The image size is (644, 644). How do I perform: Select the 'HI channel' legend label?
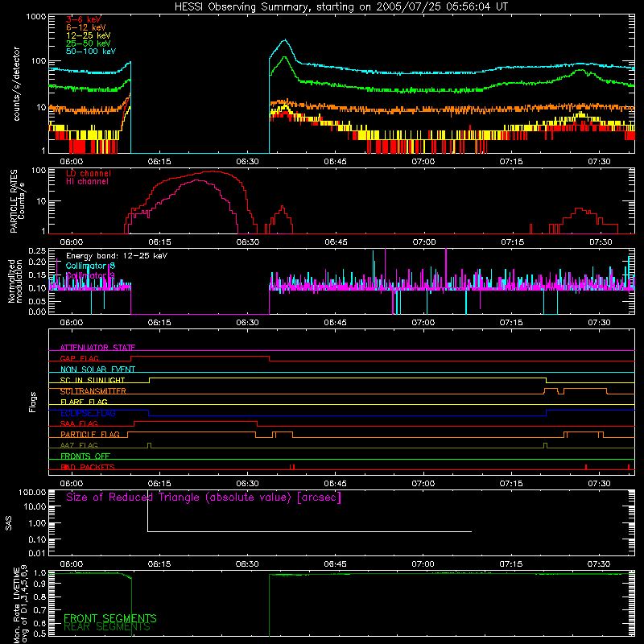87,182
